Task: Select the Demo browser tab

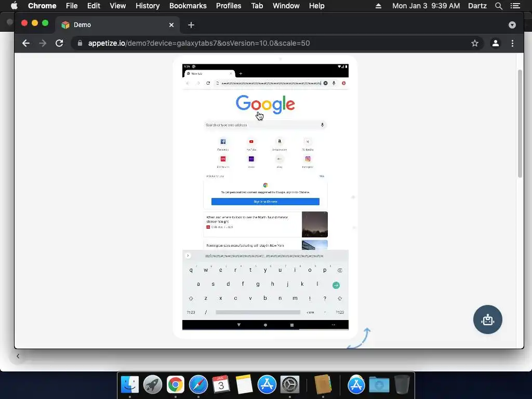Action: (x=117, y=25)
